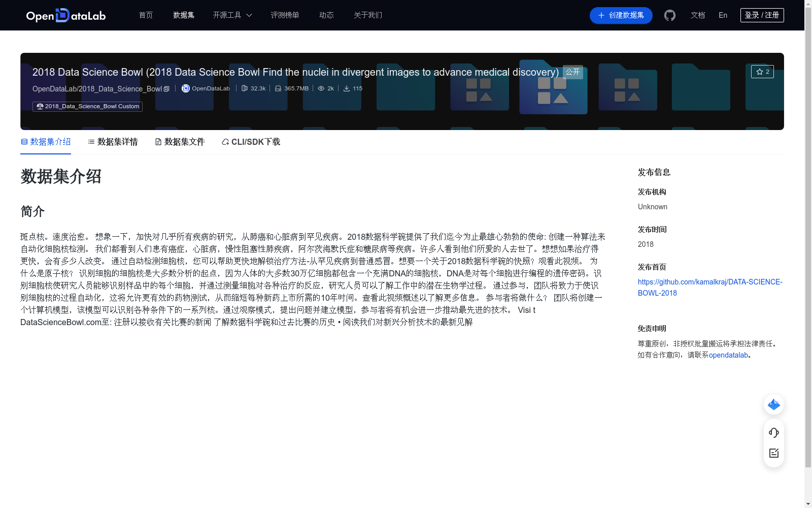812x508 pixels.
Task: Click the 简介 section heading
Action: (x=32, y=211)
